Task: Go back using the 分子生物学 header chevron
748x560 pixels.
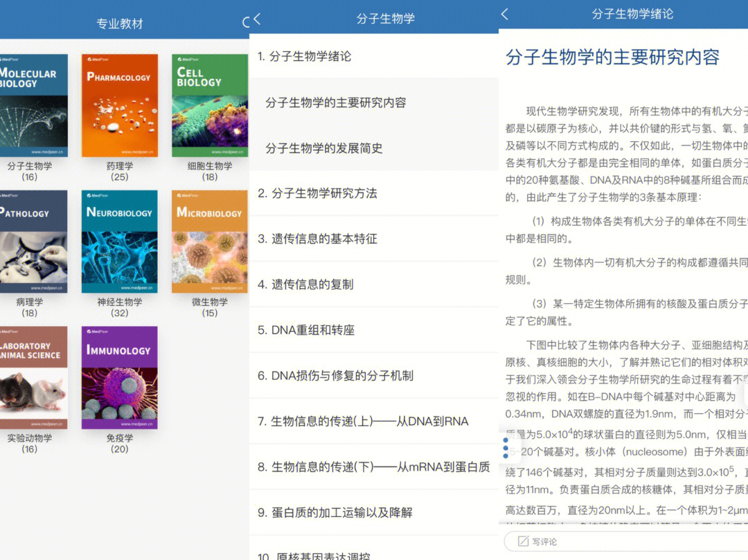Action: pyautogui.click(x=257, y=19)
